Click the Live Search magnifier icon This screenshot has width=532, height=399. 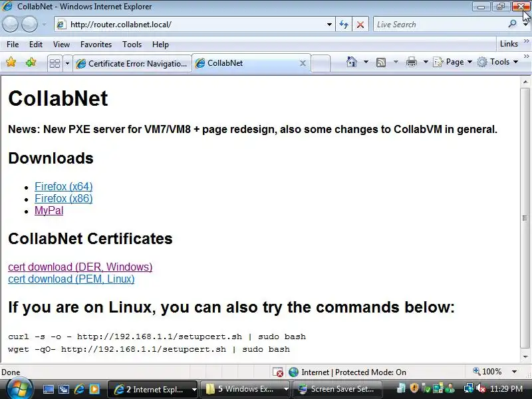512,24
